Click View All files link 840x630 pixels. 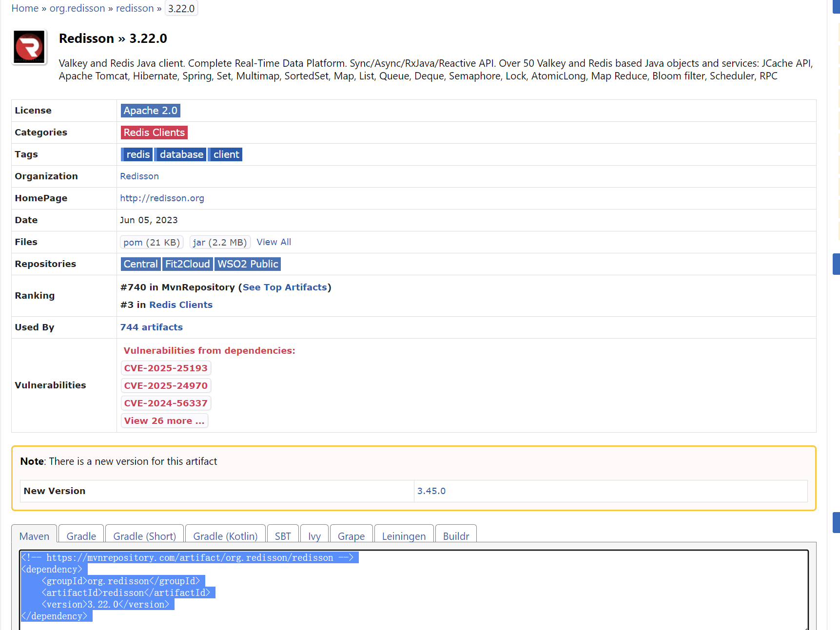coord(274,242)
